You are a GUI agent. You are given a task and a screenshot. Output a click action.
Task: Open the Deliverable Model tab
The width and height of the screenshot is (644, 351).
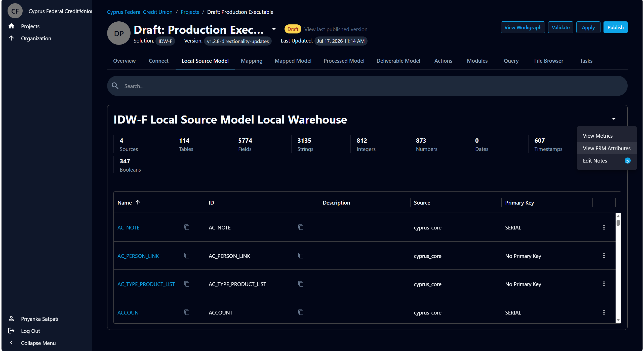[x=398, y=61]
